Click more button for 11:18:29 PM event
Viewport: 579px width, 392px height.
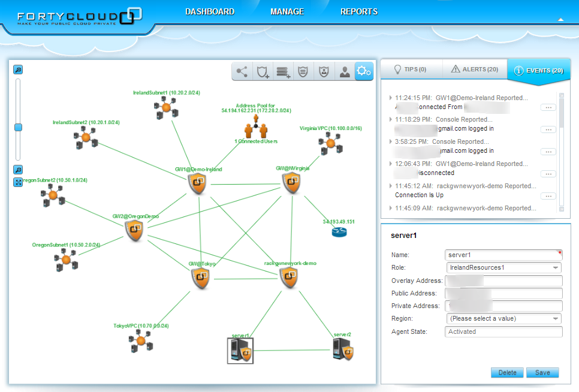pos(548,129)
